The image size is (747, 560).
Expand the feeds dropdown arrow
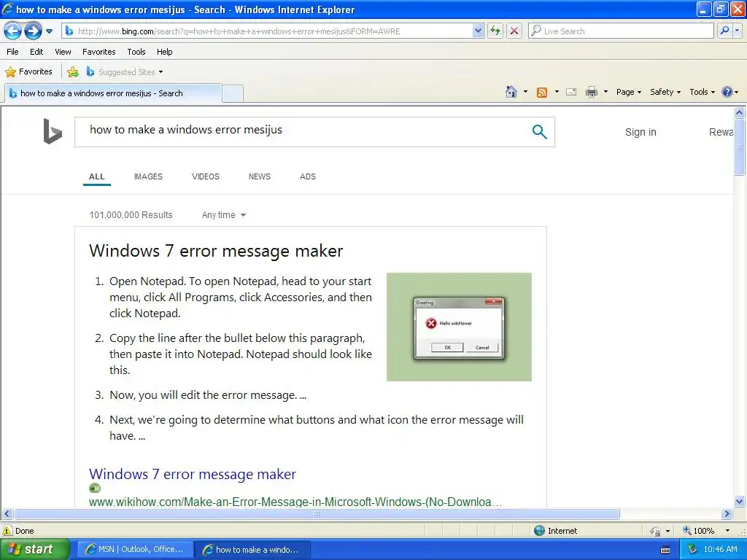557,92
